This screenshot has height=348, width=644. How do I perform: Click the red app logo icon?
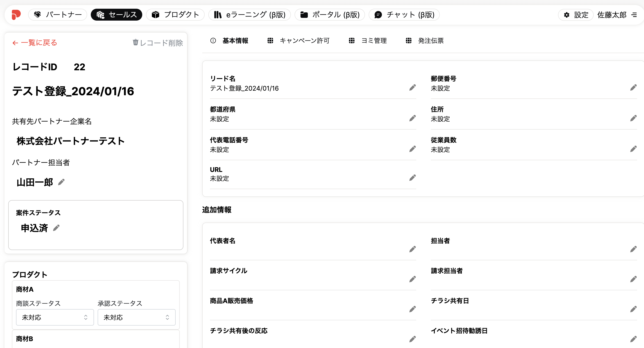16,15
